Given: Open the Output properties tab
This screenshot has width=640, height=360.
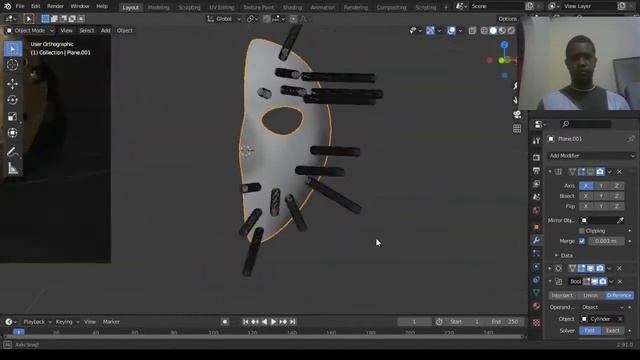Looking at the screenshot, I should [536, 171].
